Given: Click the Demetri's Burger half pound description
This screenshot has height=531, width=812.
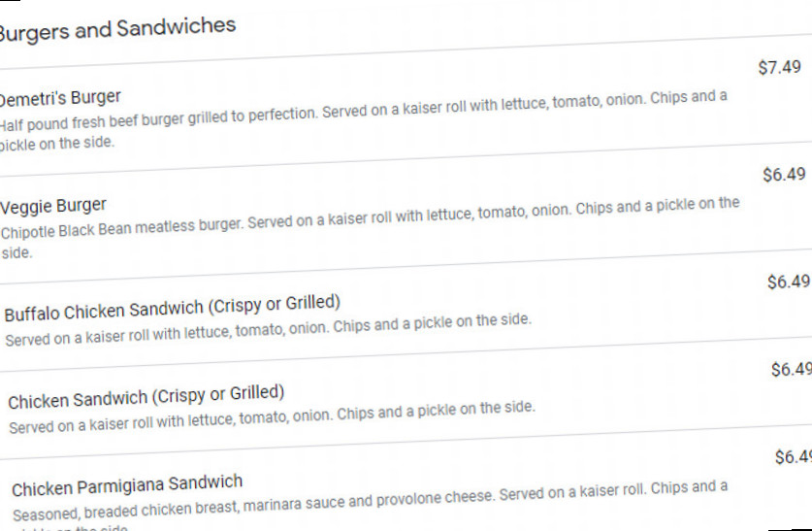Looking at the screenshot, I should click(x=364, y=111).
